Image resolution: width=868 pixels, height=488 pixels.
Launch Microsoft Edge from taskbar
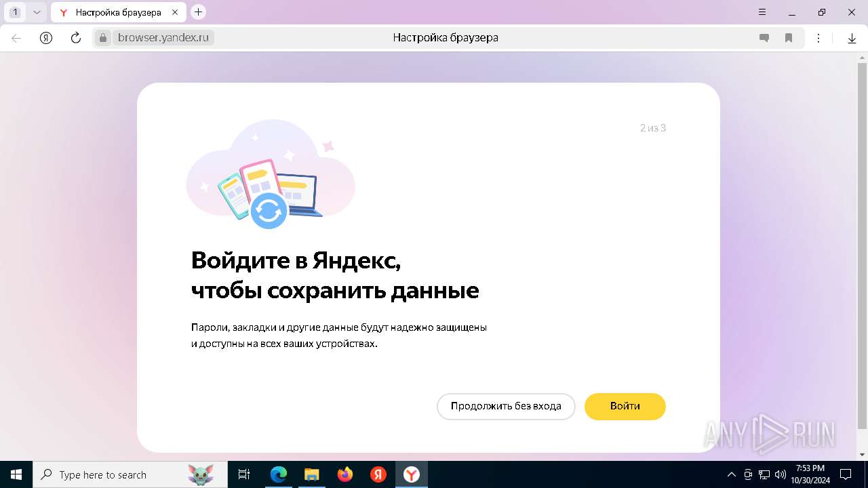[x=279, y=474]
